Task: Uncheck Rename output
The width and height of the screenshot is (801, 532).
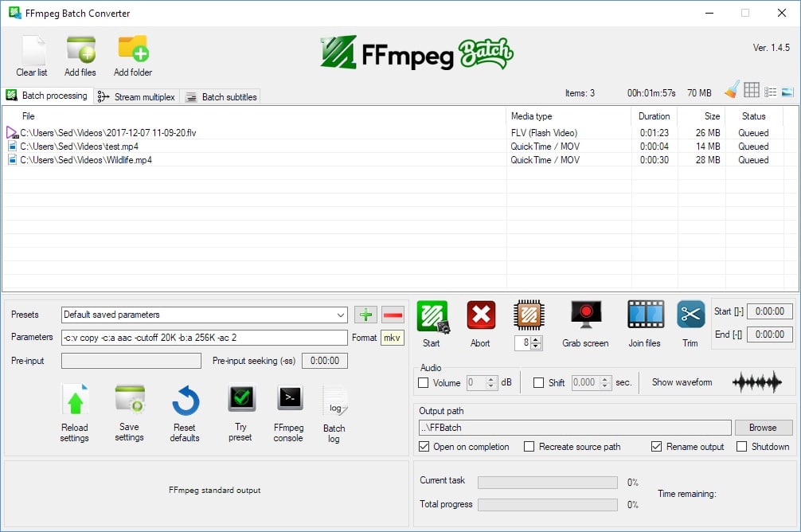Action: coord(656,447)
